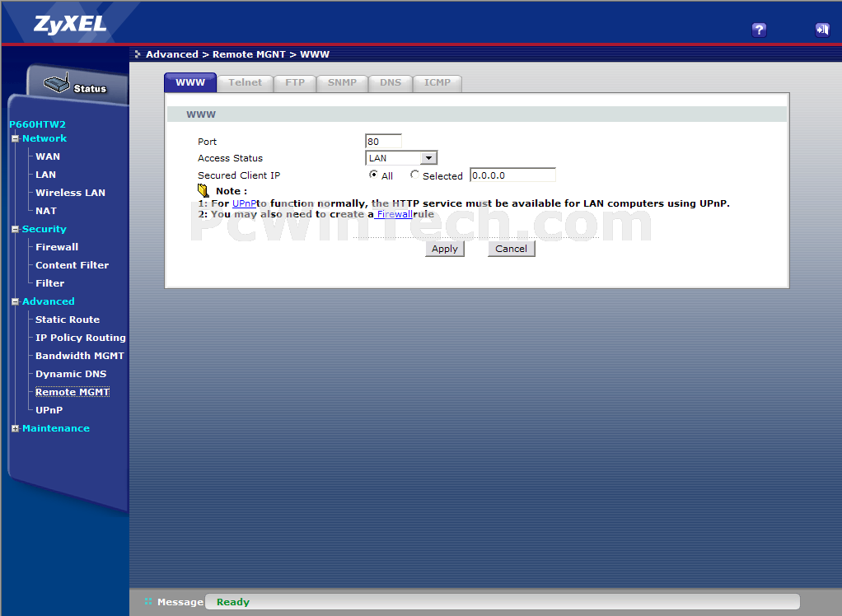This screenshot has width=842, height=616.
Task: Open Remote MGMT in the sidebar
Action: tap(73, 392)
